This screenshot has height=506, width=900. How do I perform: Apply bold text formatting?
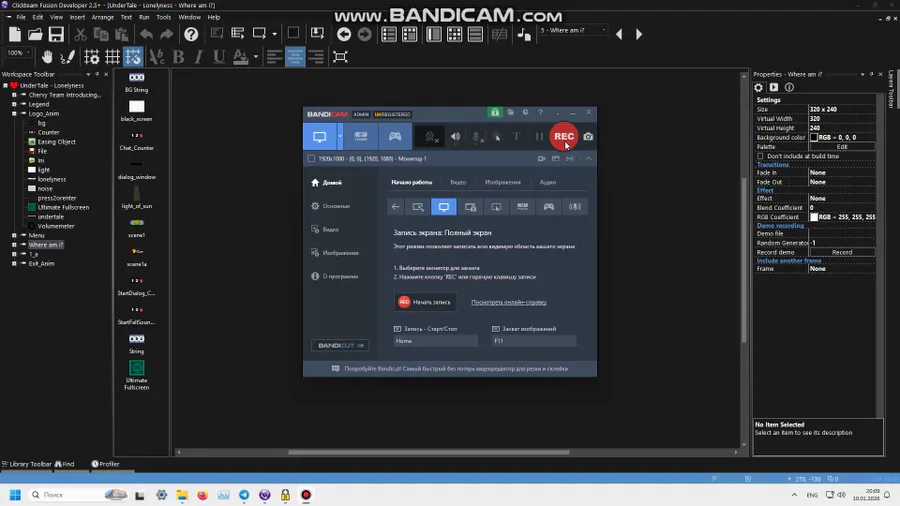179,57
